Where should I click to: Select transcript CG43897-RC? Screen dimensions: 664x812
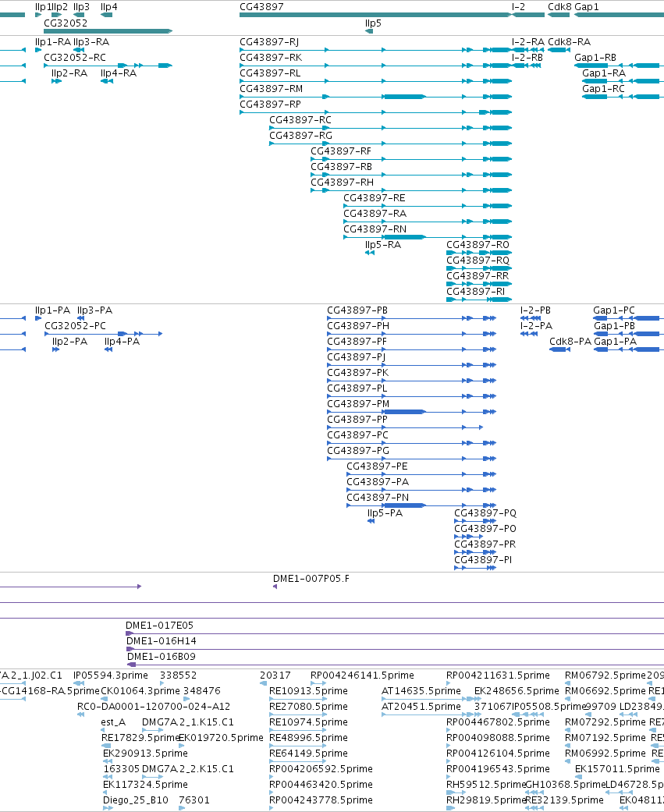pos(391,128)
